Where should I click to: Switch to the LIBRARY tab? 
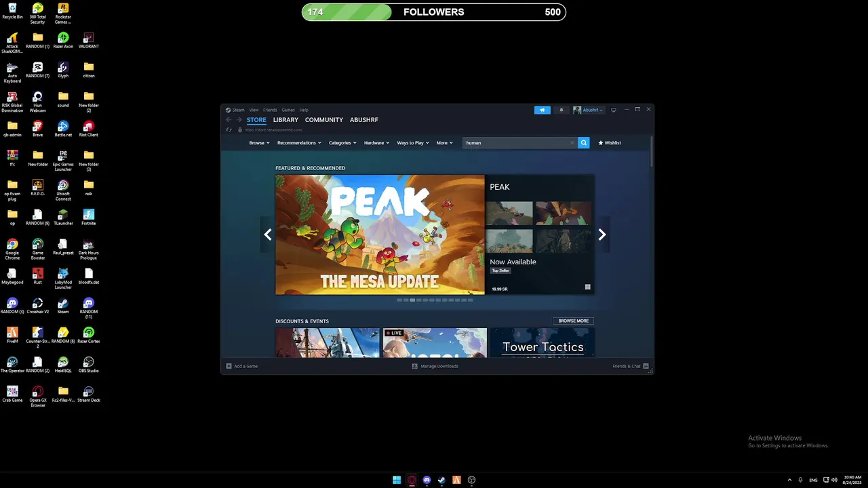click(x=285, y=120)
